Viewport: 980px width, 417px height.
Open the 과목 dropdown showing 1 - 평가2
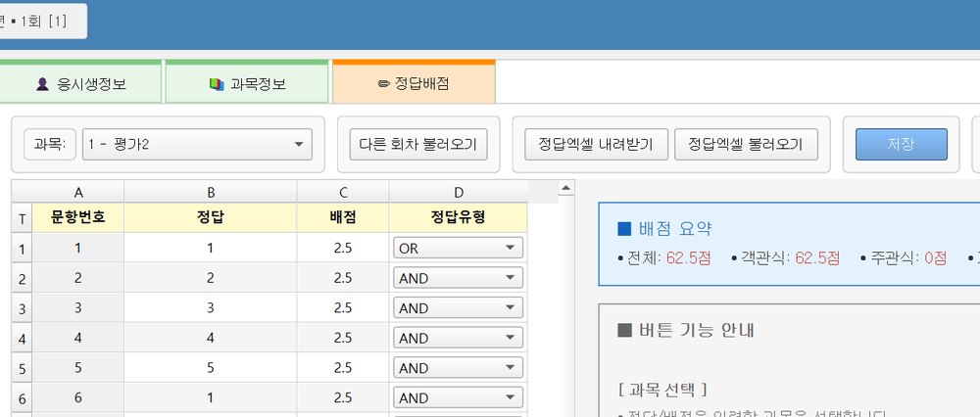[x=197, y=144]
